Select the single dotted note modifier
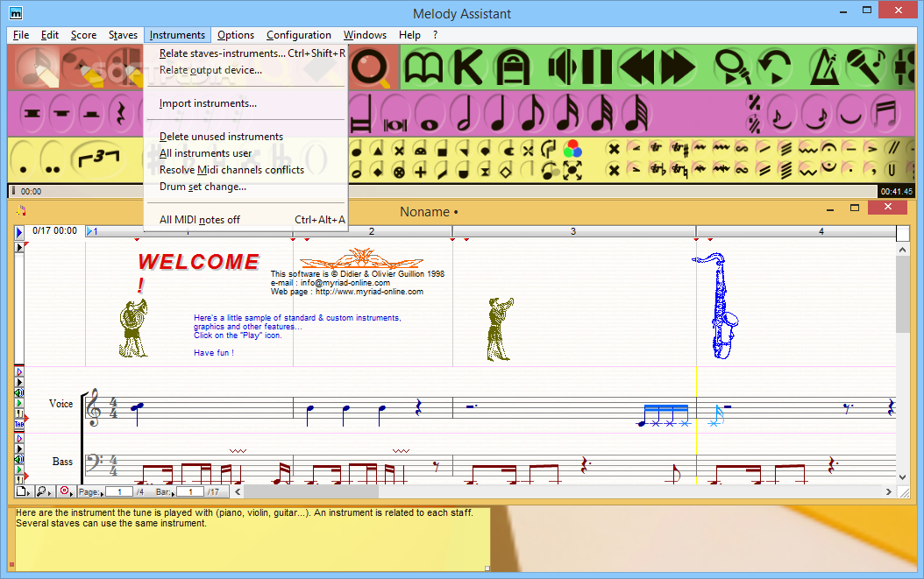Viewport: 924px width, 579px height. pyautogui.click(x=23, y=158)
